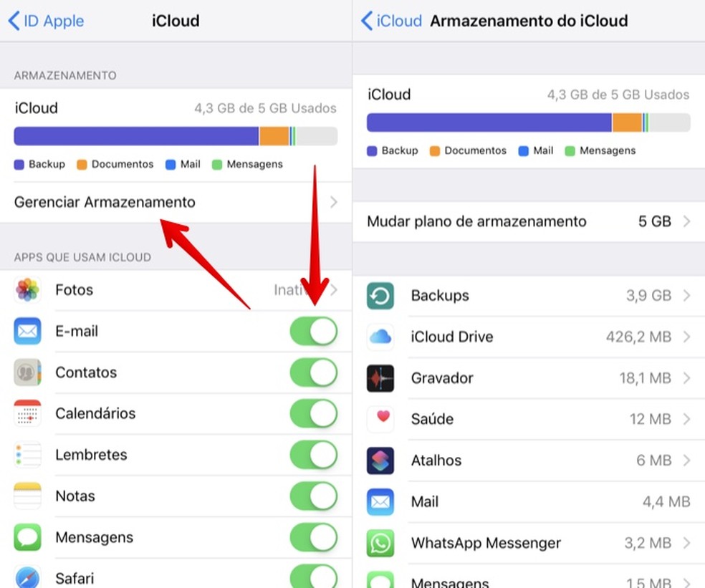Open Gerenciar Armazenamento chevron
Image resolution: width=705 pixels, height=588 pixels.
pyautogui.click(x=333, y=203)
